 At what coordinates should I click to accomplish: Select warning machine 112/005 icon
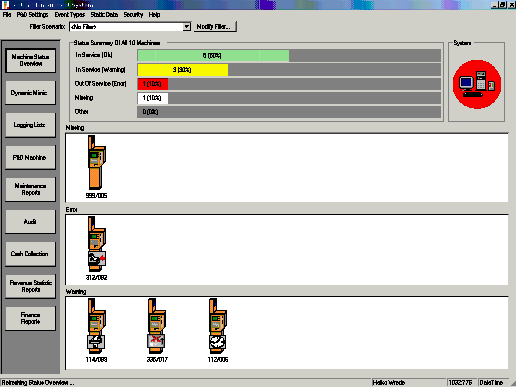pos(218,326)
